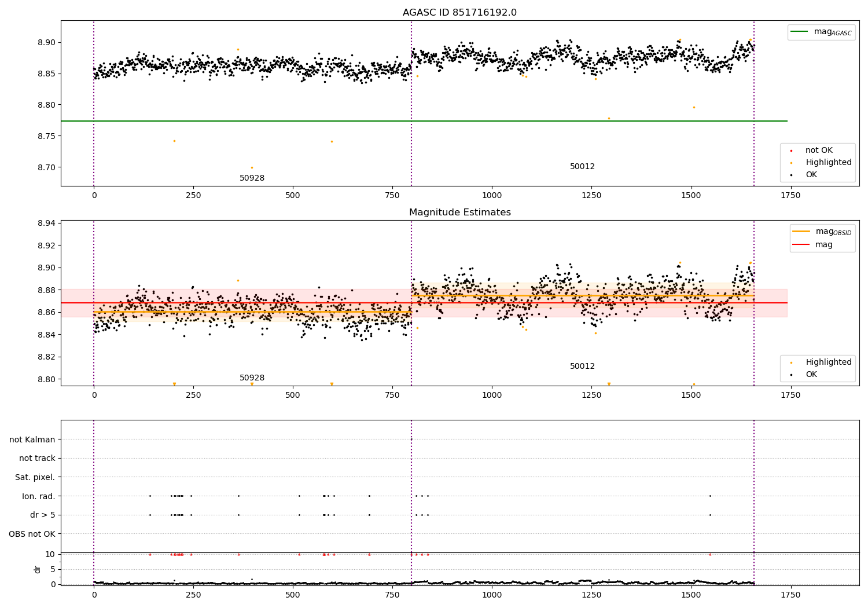Click the 'dr' y-axis label
868x608 pixels.
pyautogui.click(x=38, y=569)
